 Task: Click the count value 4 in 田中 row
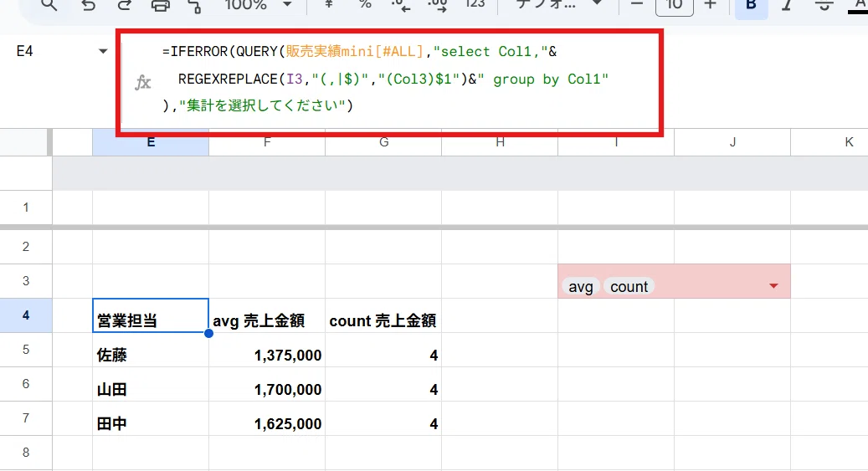click(x=383, y=418)
